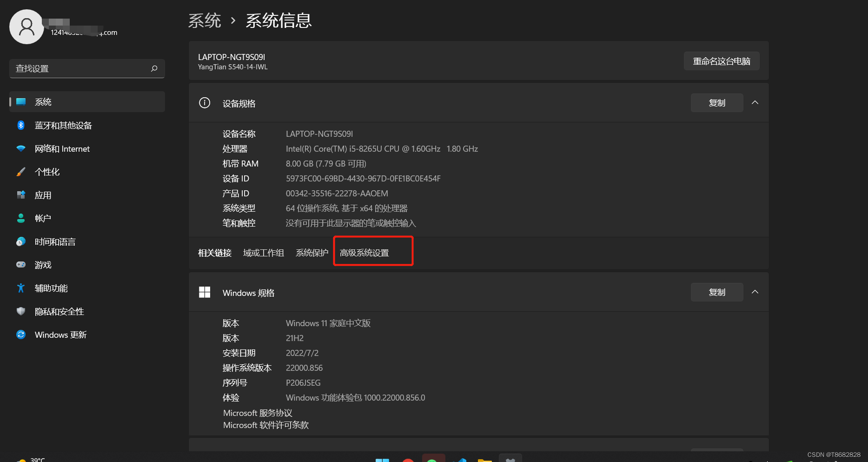868x462 pixels.
Task: Click the Windows logo beside Windows specifications (Windows 规格)
Action: pyautogui.click(x=205, y=292)
